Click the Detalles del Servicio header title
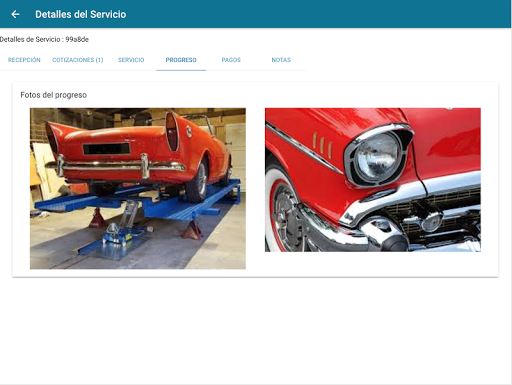 tap(81, 14)
